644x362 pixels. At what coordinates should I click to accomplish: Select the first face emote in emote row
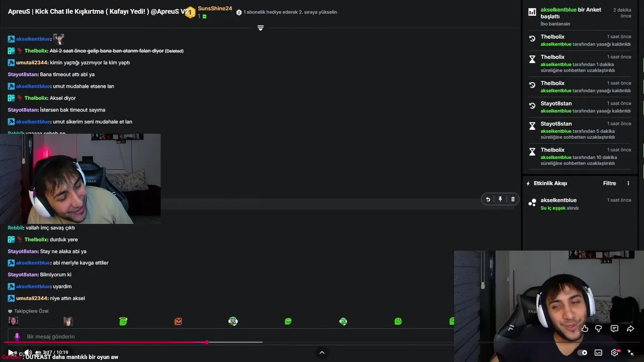13,321
